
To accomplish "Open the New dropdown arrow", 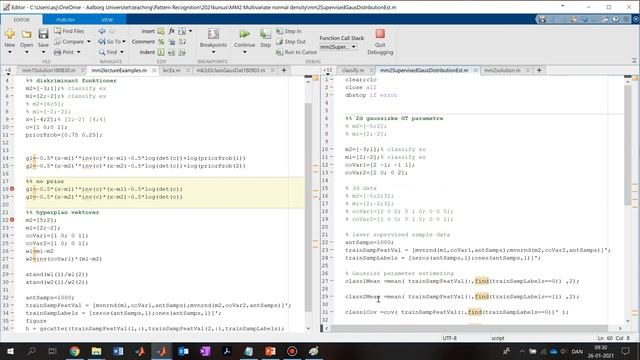I will click(x=10, y=52).
